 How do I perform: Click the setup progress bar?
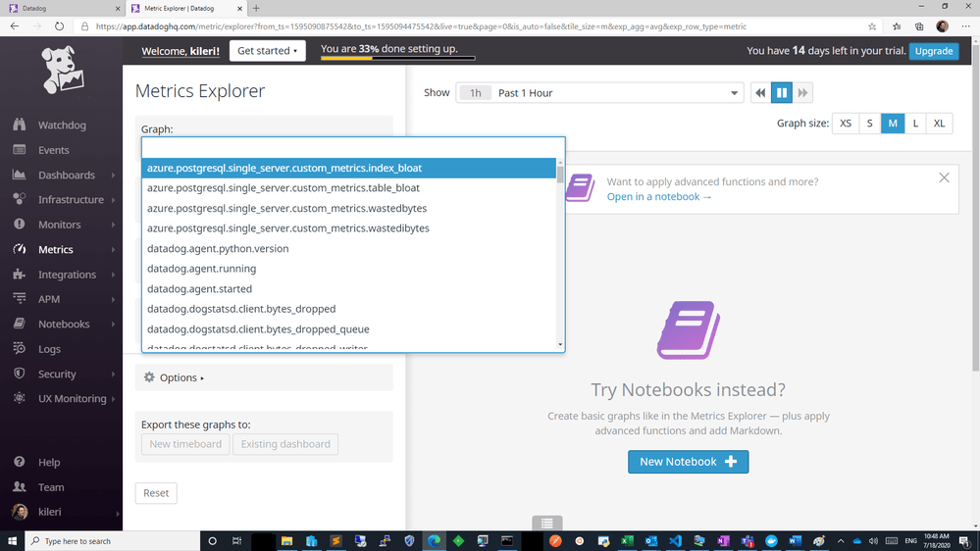pyautogui.click(x=397, y=58)
